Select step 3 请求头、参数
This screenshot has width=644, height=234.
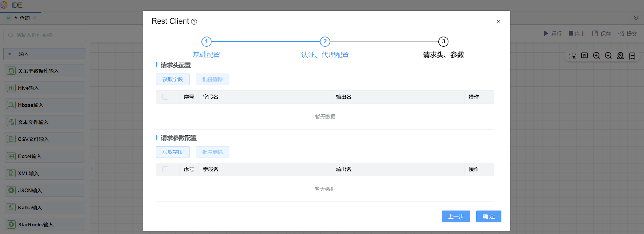[443, 42]
